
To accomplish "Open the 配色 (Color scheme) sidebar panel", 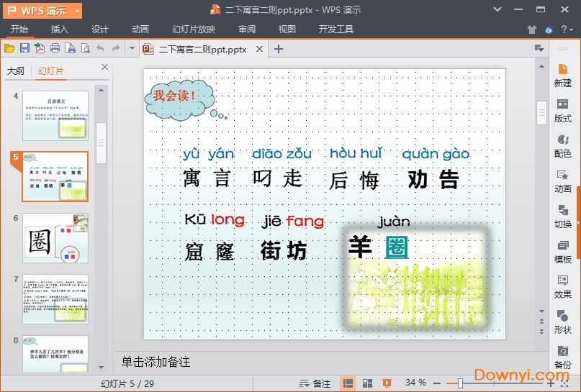I will point(562,145).
